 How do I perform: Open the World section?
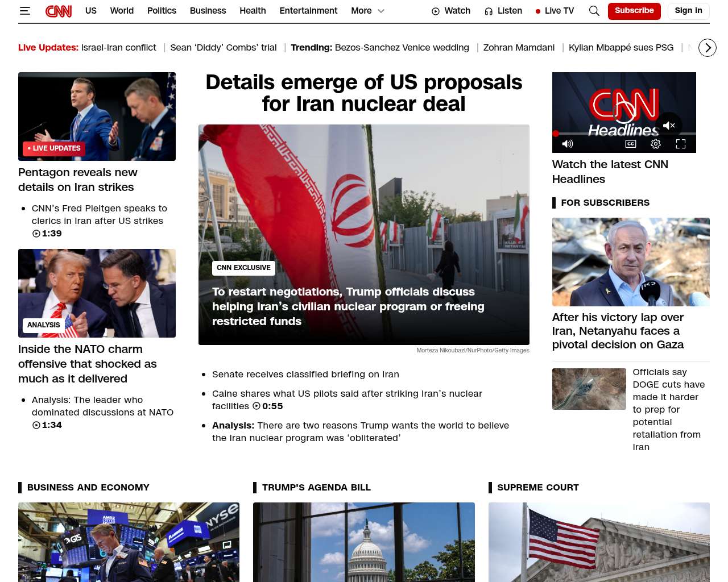122,11
